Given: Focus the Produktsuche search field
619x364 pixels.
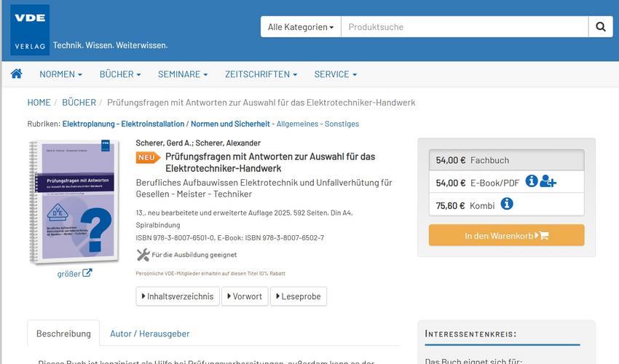Looking at the screenshot, I should click(x=465, y=27).
